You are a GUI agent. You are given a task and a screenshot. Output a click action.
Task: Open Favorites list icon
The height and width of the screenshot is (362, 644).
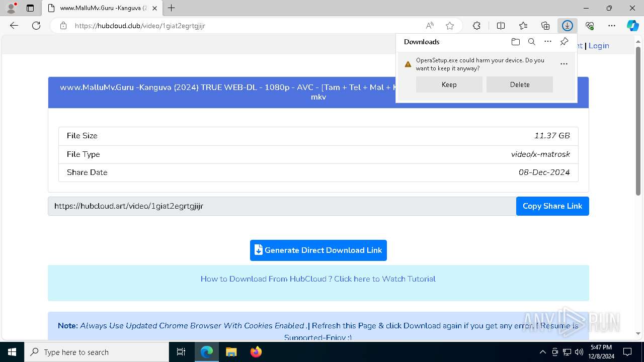pos(523,26)
